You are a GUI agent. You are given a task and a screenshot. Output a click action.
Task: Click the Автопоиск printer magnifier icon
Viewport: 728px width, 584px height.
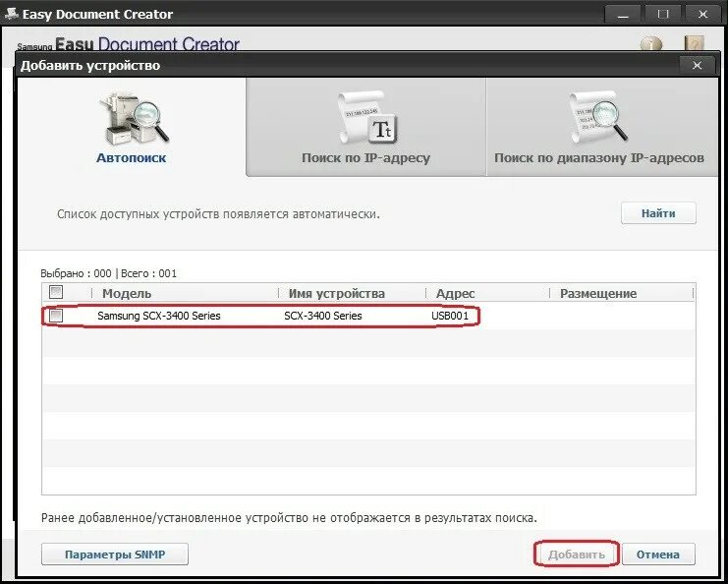click(x=134, y=118)
